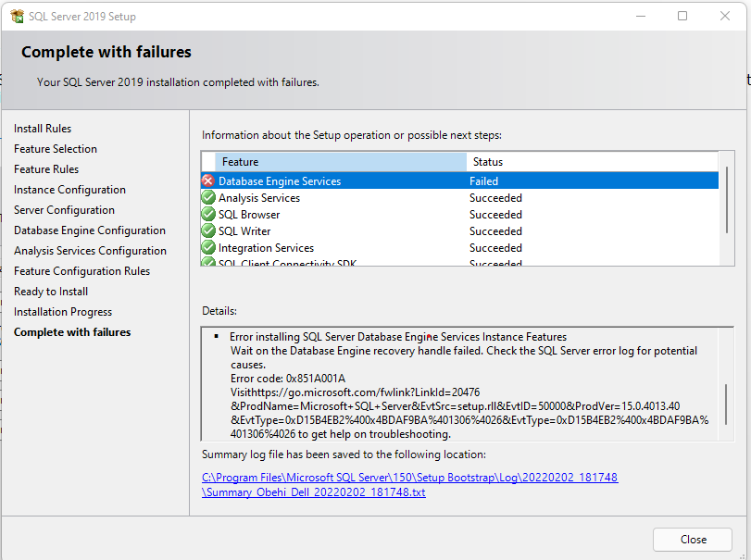
Task: Go to Ready to Install step
Action: click(x=51, y=292)
